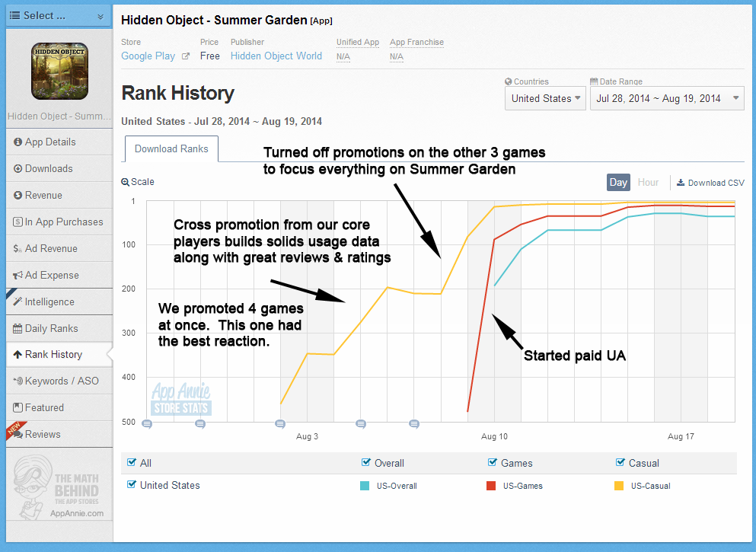Click the up arrow icon beside Rank History

(x=18, y=355)
